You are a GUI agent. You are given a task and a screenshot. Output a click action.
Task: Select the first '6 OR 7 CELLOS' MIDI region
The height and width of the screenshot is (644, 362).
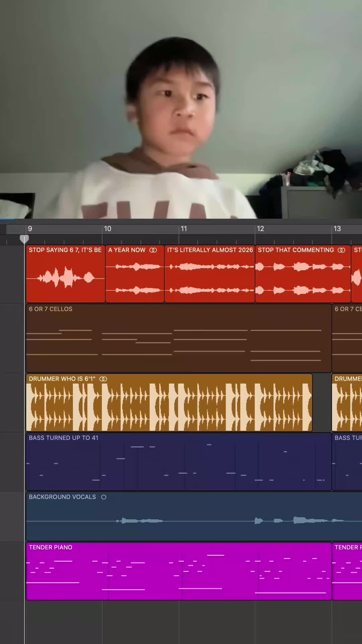179,338
